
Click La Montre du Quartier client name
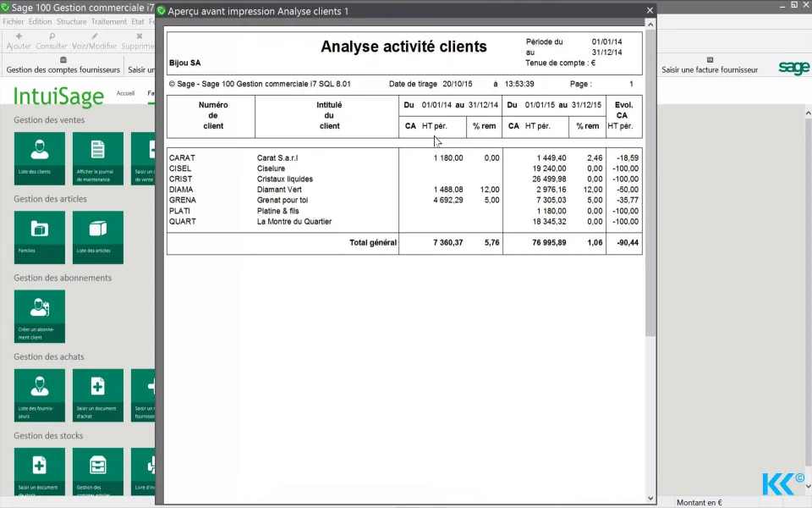tap(294, 221)
